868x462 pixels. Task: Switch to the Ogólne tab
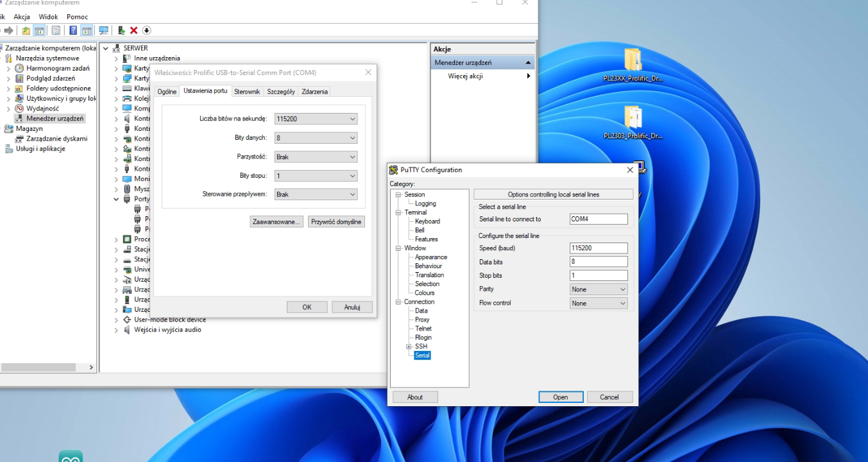(167, 92)
